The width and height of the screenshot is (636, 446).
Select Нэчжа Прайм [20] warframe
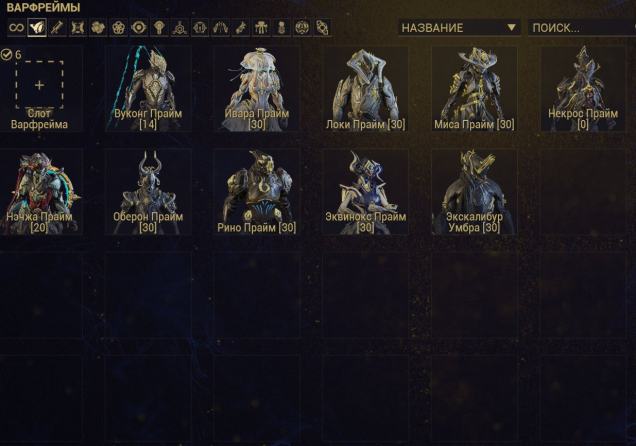[x=39, y=192]
